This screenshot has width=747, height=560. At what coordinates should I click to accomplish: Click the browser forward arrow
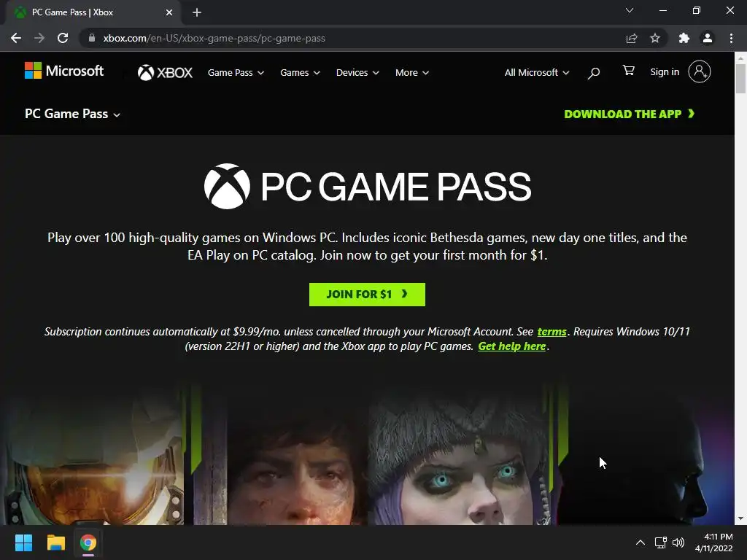pos(39,38)
